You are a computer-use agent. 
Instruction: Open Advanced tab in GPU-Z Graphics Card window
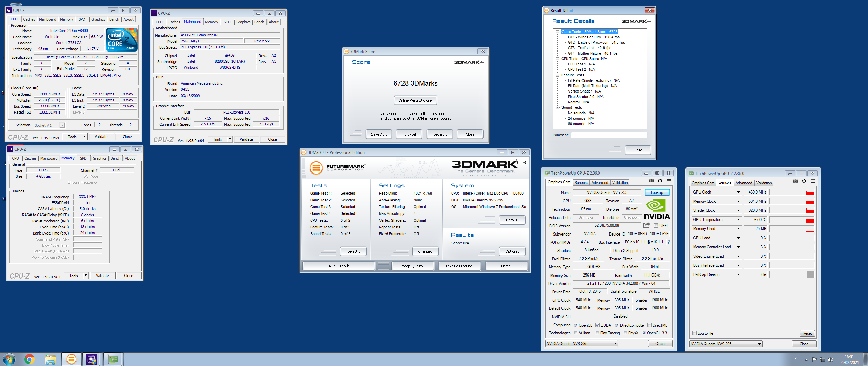(599, 183)
